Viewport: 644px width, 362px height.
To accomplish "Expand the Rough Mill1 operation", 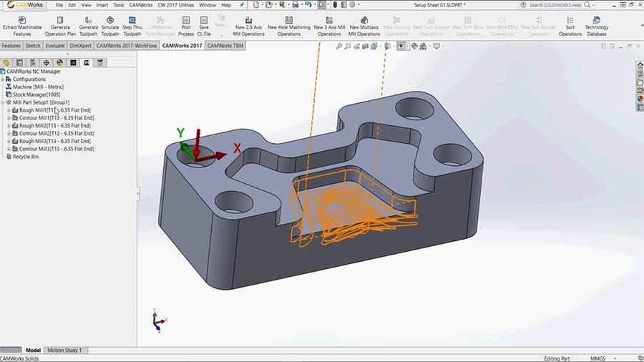I will 9,110.
